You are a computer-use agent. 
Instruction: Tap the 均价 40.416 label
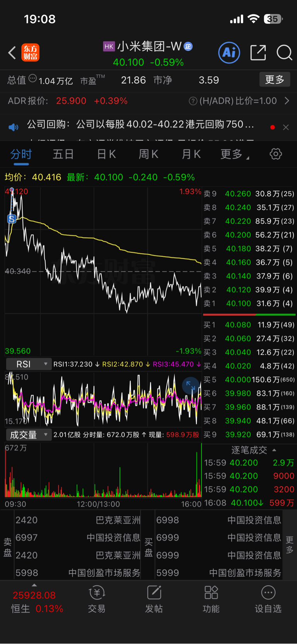[33, 177]
